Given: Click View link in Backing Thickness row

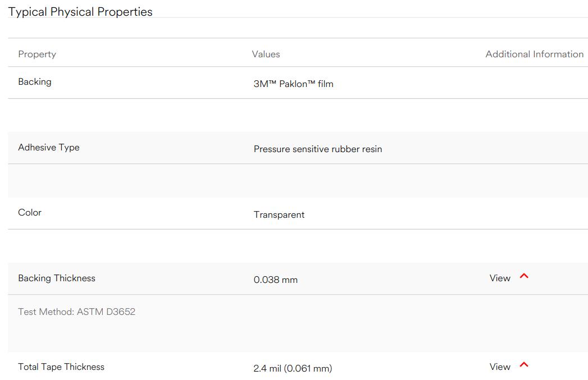Looking at the screenshot, I should (x=500, y=278).
